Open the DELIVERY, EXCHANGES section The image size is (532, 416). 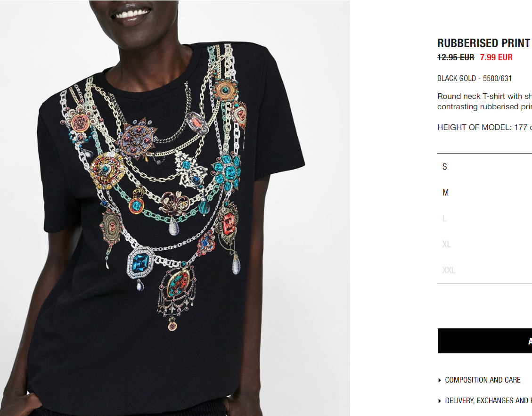[488, 401]
